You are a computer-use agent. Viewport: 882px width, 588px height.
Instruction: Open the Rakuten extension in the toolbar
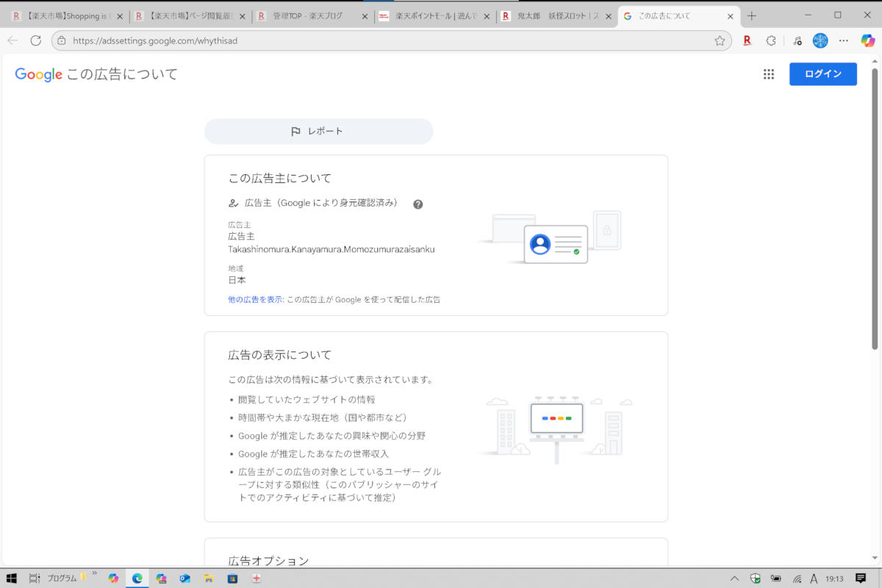[747, 41]
